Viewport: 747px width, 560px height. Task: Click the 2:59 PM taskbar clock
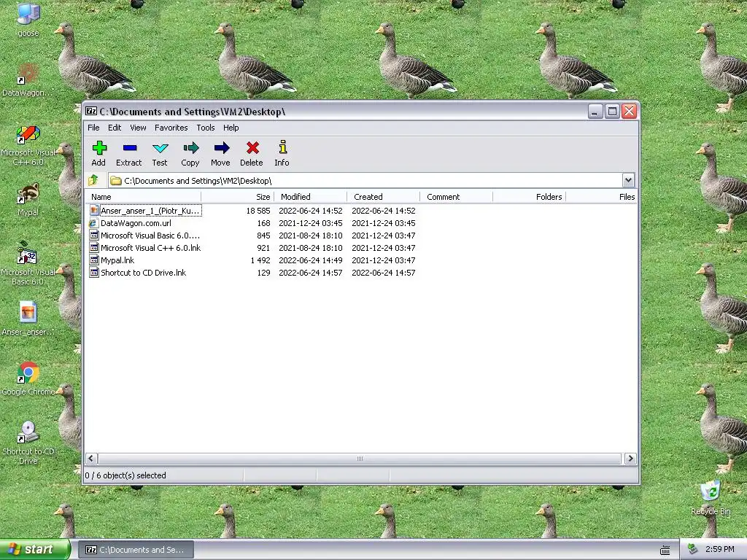(719, 549)
